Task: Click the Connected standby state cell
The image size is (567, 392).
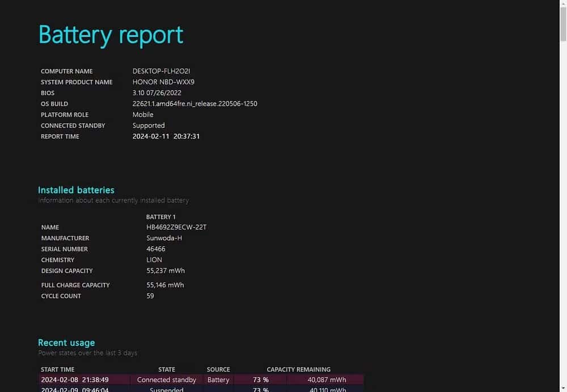Action: [x=167, y=380]
